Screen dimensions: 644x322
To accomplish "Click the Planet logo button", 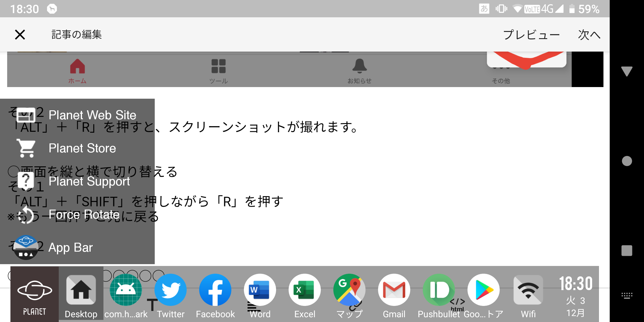I will (x=35, y=294).
